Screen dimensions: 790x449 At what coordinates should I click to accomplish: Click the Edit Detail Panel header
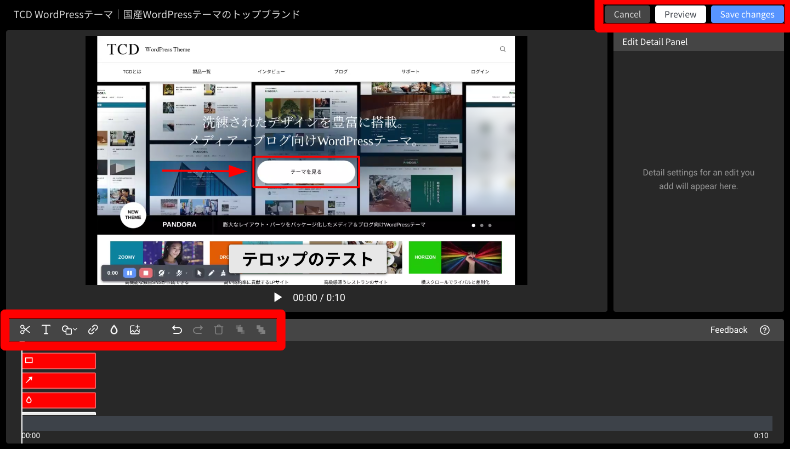(x=698, y=42)
